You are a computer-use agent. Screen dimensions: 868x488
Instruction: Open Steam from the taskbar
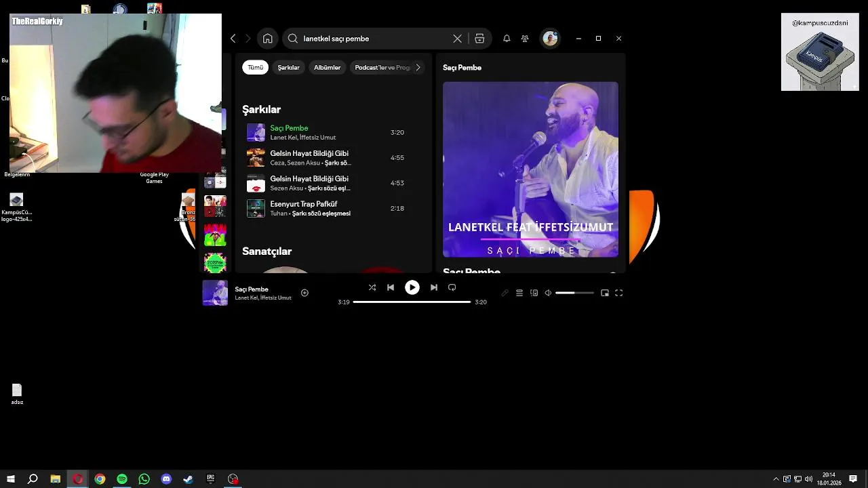point(189,479)
